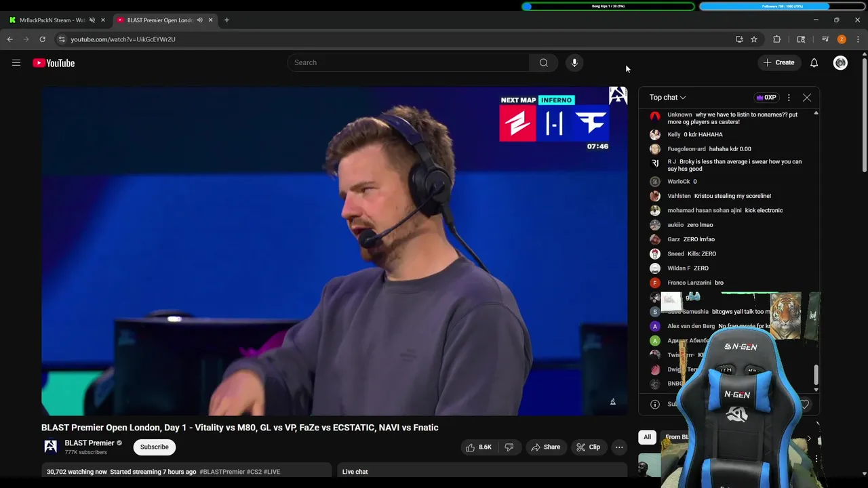Viewport: 868px width, 488px height.
Task: Click Sneed's 'Kills: ZERO' message
Action: (x=702, y=254)
